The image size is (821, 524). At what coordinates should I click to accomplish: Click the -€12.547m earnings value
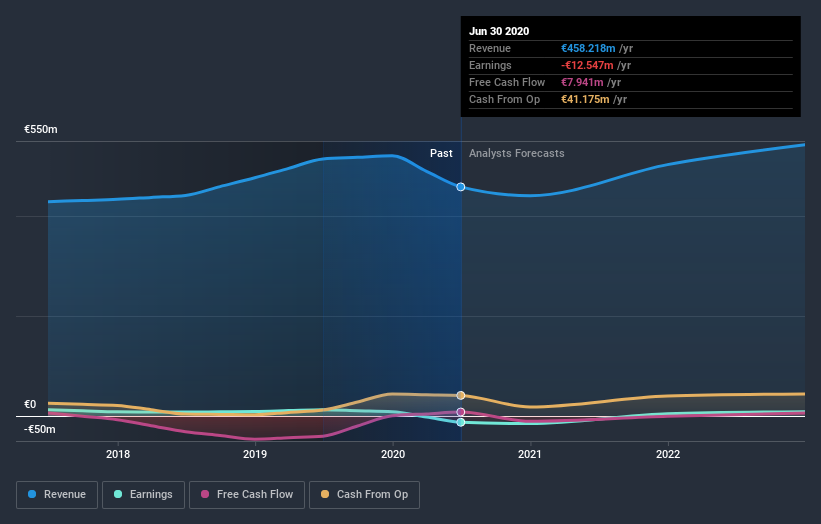pos(587,65)
